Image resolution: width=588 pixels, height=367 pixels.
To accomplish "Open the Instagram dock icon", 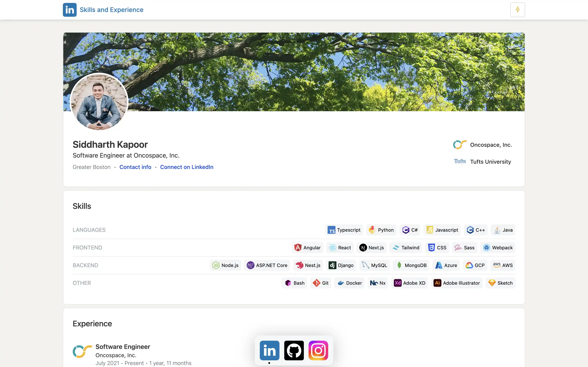I will 318,350.
